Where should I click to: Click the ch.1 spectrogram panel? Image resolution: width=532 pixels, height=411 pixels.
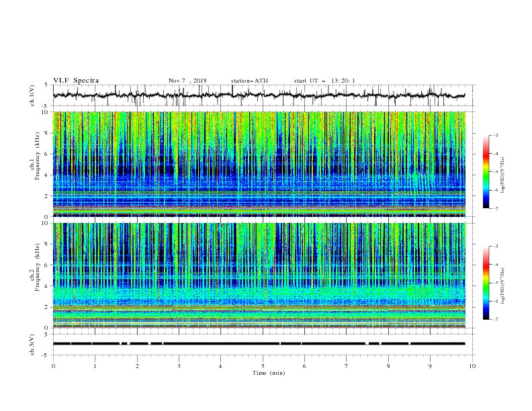(x=259, y=164)
